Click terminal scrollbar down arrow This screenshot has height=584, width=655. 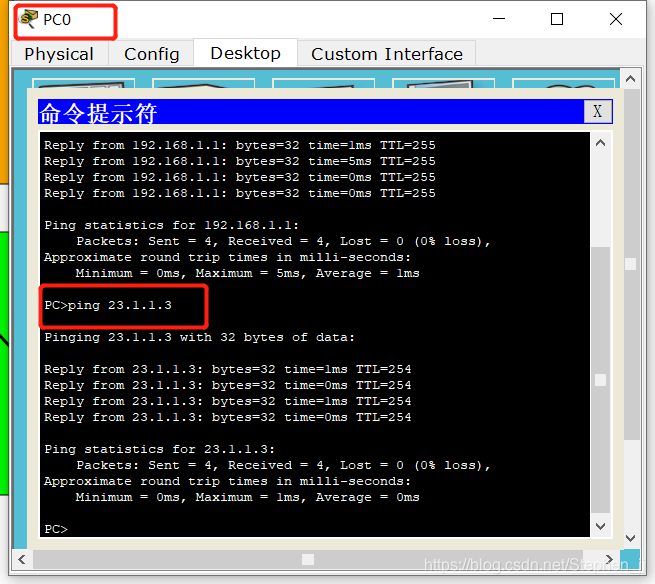pos(600,526)
